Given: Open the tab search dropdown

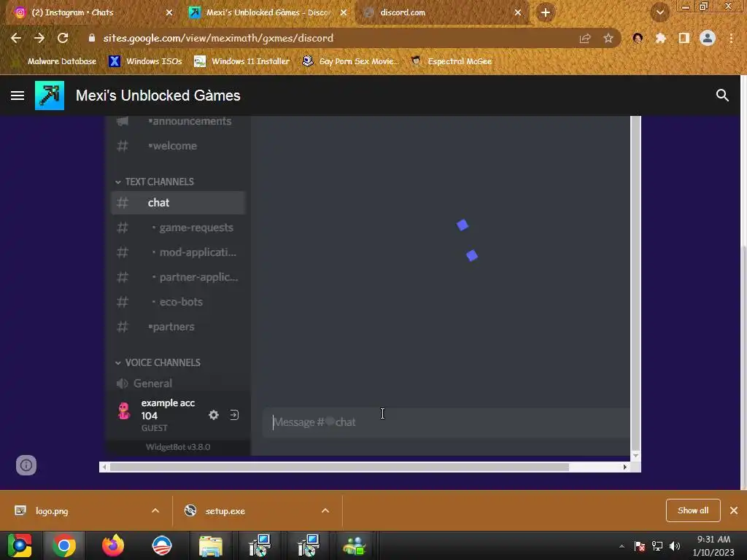Looking at the screenshot, I should tap(659, 12).
